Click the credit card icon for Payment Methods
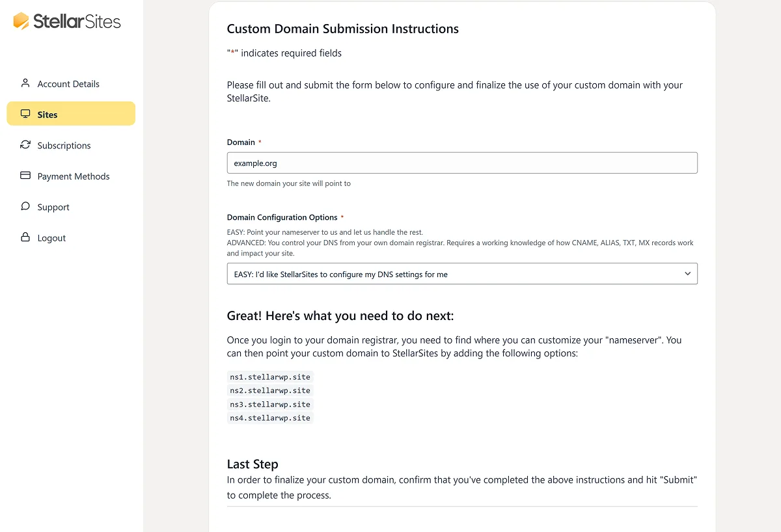Screen dimensions: 781x532 [25, 176]
